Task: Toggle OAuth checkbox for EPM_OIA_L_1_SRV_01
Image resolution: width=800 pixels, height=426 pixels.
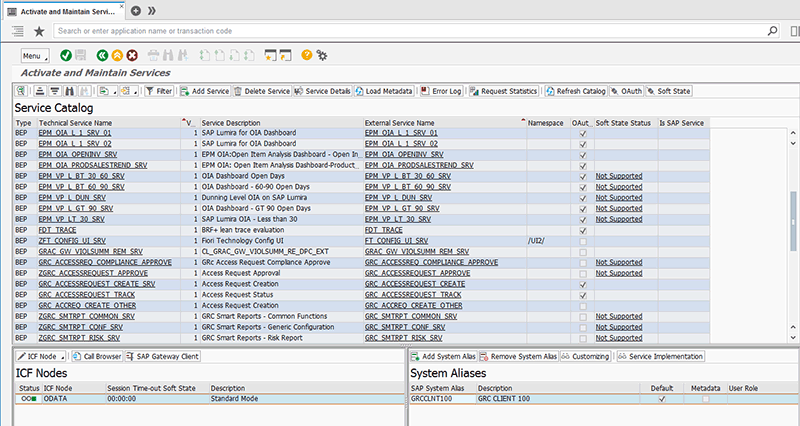Action: (582, 132)
